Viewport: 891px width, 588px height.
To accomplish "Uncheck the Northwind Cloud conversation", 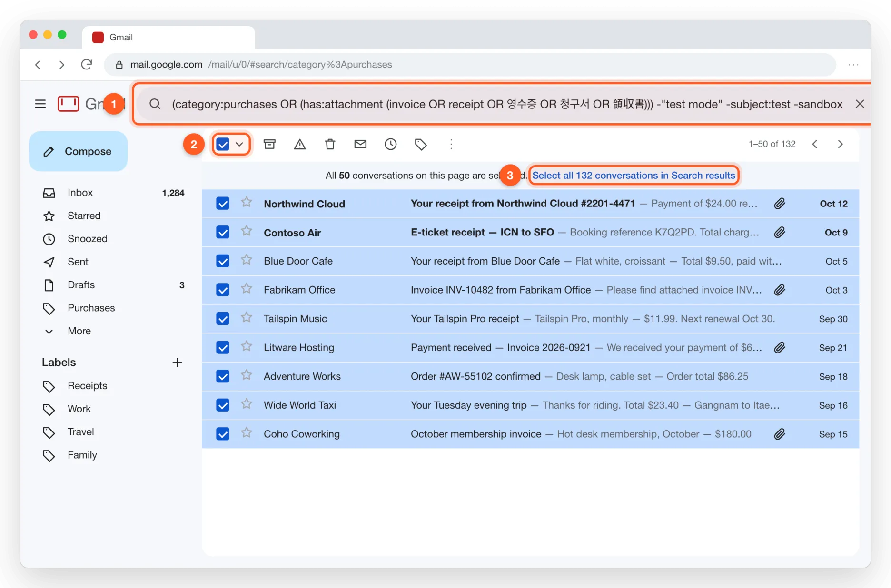I will pos(223,204).
